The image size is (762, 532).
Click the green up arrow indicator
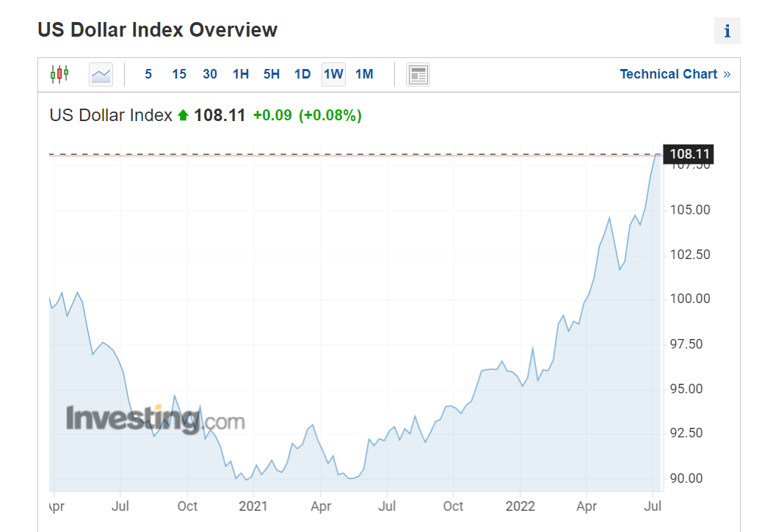184,115
